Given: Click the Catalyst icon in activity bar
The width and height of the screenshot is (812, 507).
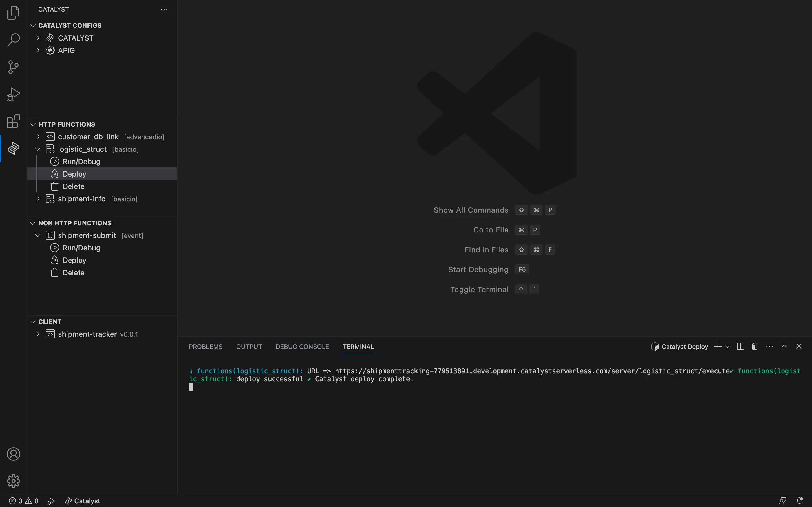Looking at the screenshot, I should tap(14, 148).
